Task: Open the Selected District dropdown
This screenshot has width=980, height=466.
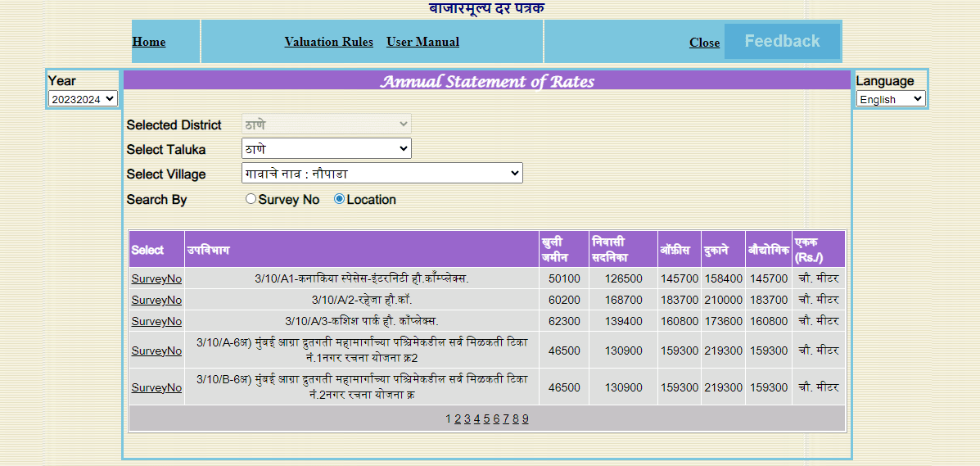Action: 326,124
